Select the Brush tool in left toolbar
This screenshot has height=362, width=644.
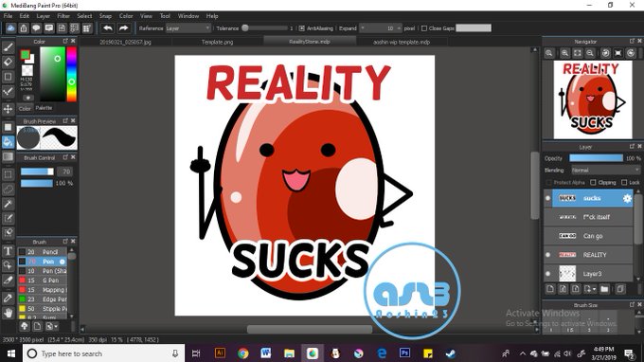click(x=8, y=47)
